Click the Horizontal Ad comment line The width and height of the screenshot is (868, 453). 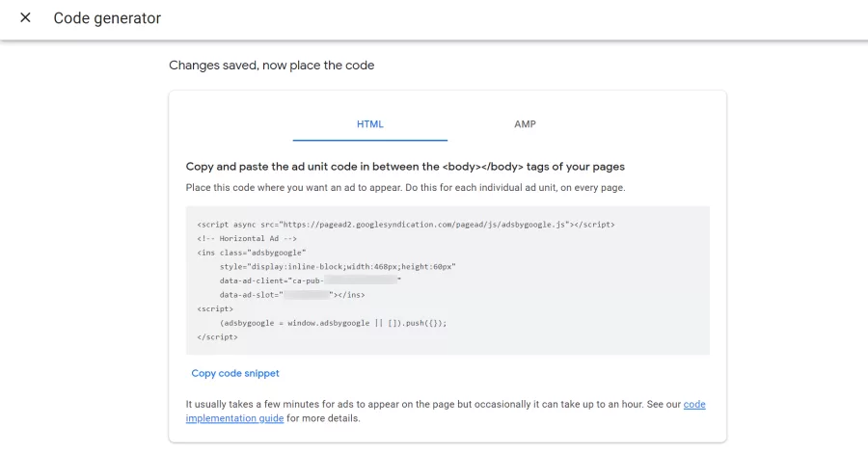point(247,238)
